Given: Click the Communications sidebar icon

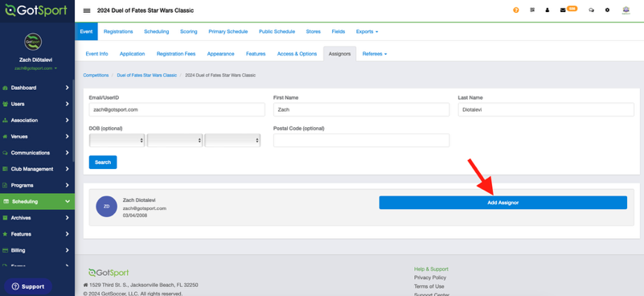Looking at the screenshot, I should [5, 153].
